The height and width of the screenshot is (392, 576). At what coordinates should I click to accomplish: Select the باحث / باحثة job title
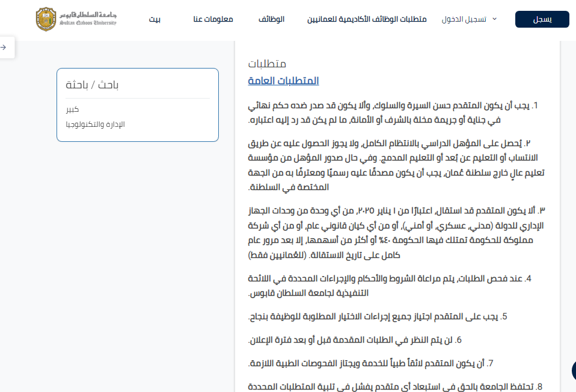pos(93,85)
